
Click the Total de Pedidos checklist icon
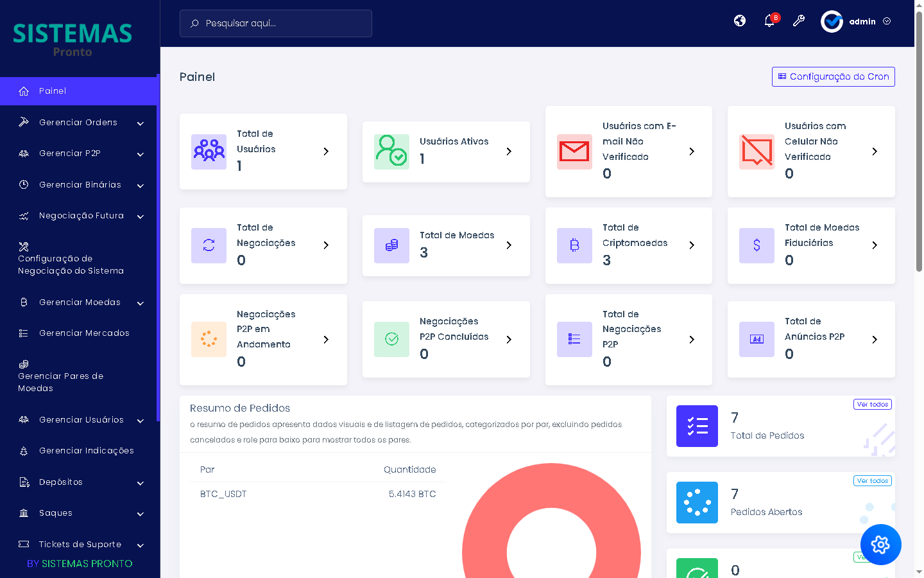point(697,426)
